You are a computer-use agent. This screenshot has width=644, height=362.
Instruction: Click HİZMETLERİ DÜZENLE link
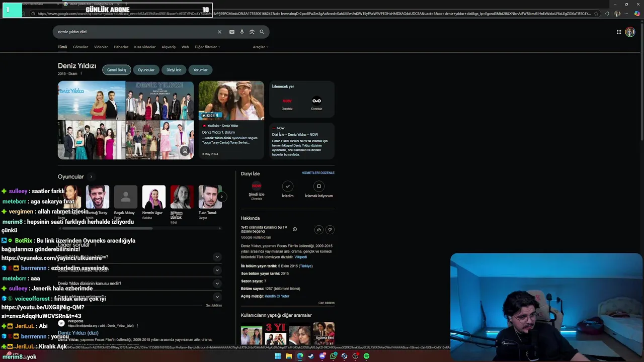pos(318,173)
